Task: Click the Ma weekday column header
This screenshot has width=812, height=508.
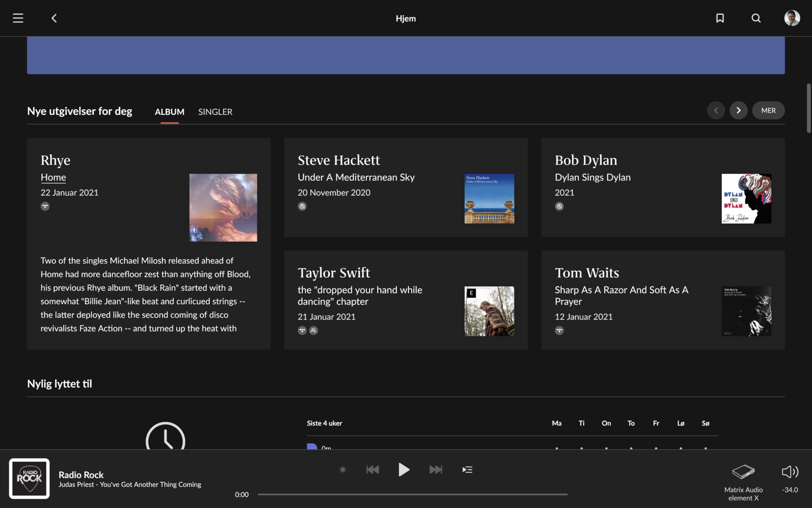Action: click(557, 423)
